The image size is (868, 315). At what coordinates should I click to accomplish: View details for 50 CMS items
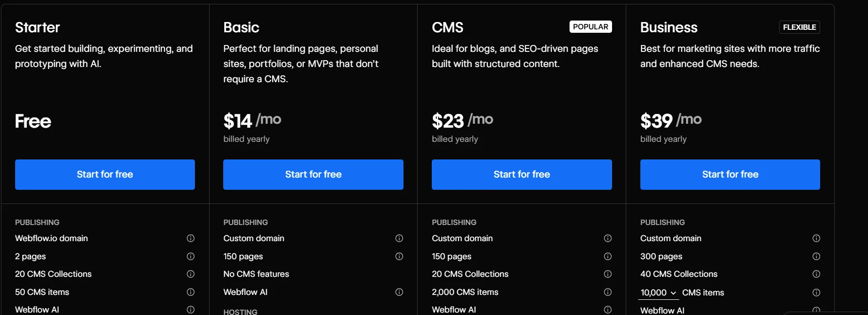[x=191, y=292]
